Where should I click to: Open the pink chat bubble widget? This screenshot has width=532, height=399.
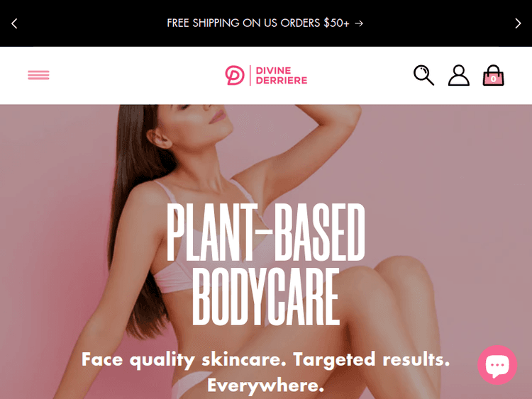point(497,365)
